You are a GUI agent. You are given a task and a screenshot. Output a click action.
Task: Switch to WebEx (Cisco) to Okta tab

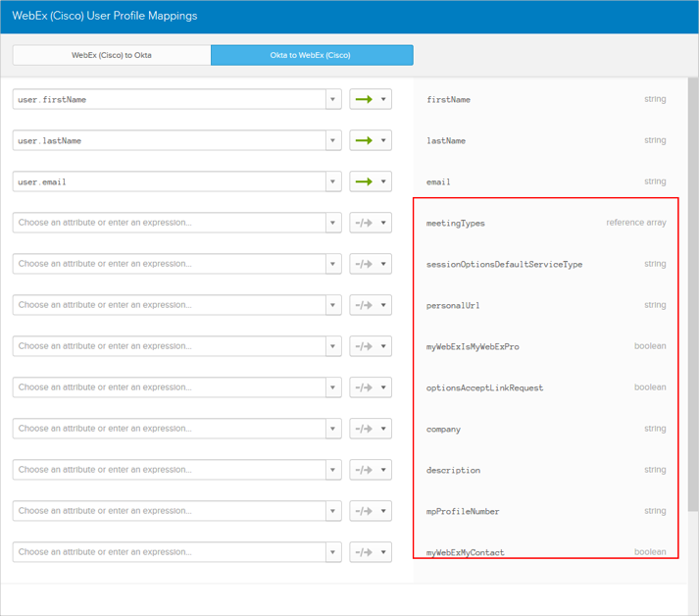click(112, 55)
